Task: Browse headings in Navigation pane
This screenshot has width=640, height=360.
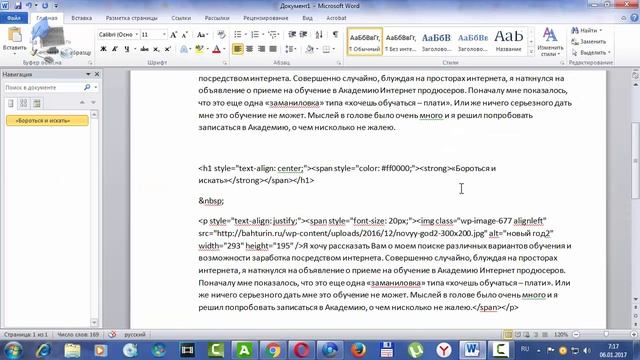Action: [11, 103]
